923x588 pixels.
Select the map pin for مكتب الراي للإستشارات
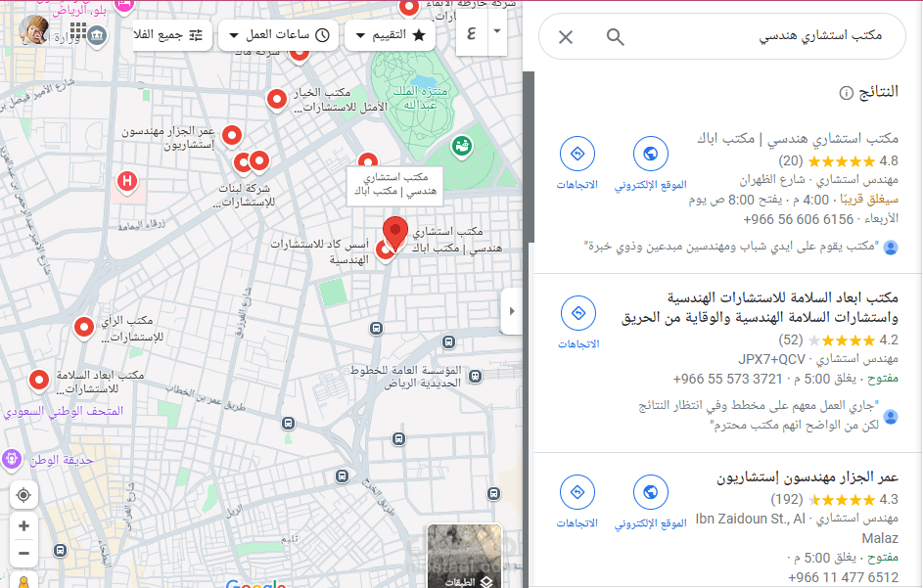click(84, 327)
